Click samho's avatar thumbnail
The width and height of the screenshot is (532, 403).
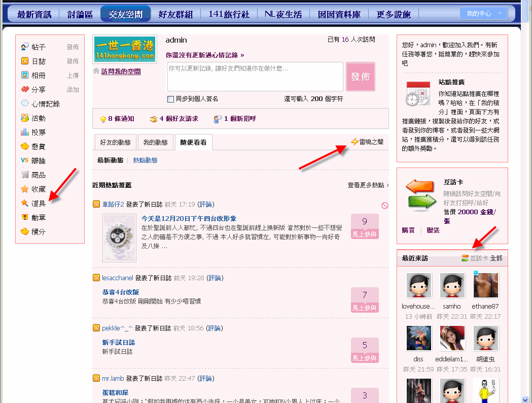tap(452, 285)
